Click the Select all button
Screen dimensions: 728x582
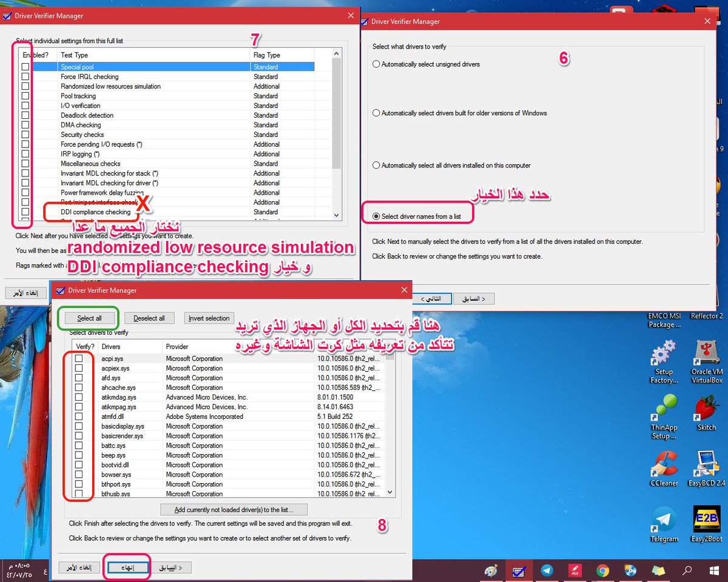(89, 318)
